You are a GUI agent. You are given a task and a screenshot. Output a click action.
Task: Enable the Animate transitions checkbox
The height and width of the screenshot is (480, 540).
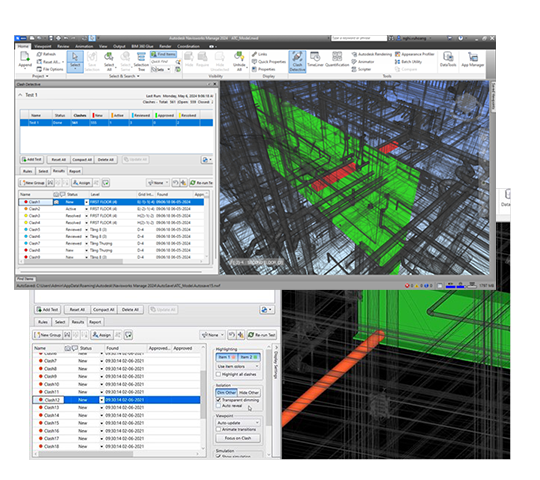(218, 429)
